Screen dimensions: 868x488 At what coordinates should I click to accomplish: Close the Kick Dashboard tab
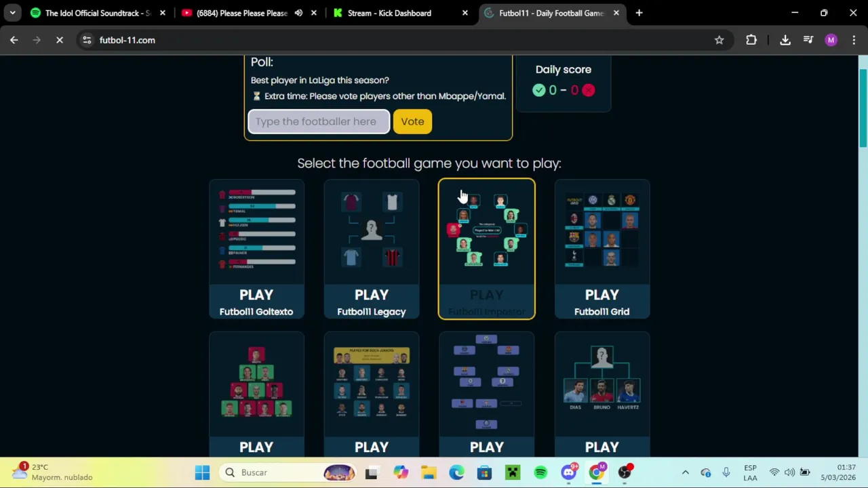[x=465, y=13]
